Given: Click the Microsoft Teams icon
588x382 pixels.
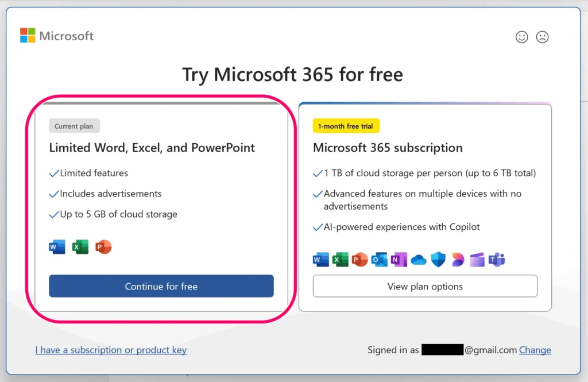Looking at the screenshot, I should tap(496, 260).
